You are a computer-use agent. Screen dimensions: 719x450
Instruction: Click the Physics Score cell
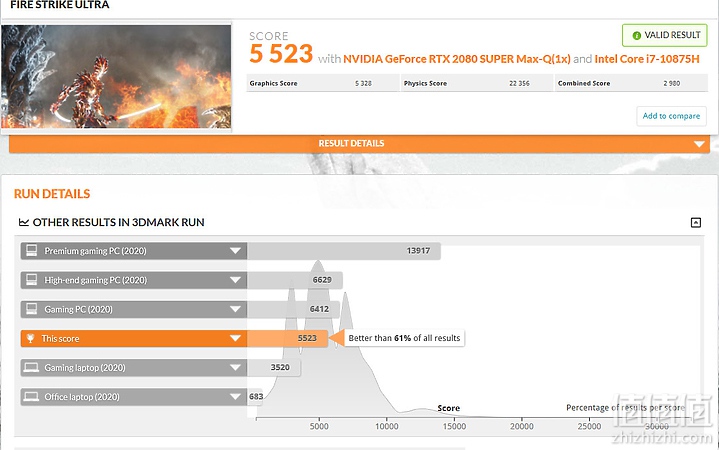click(477, 83)
